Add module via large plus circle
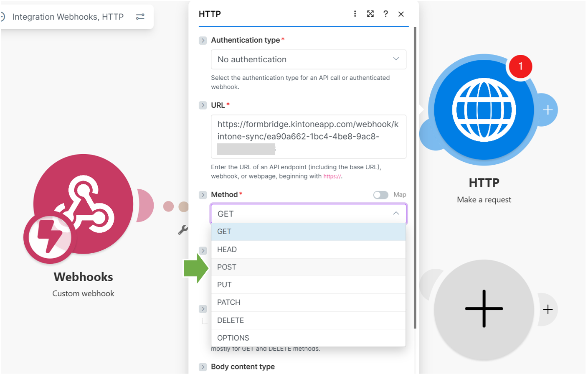588x377 pixels. [x=484, y=309]
